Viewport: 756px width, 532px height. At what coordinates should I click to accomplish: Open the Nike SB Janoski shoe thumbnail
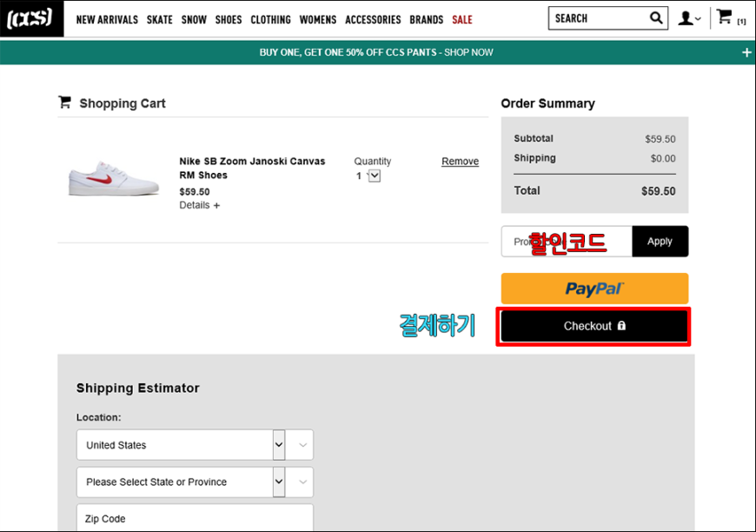[x=114, y=178]
